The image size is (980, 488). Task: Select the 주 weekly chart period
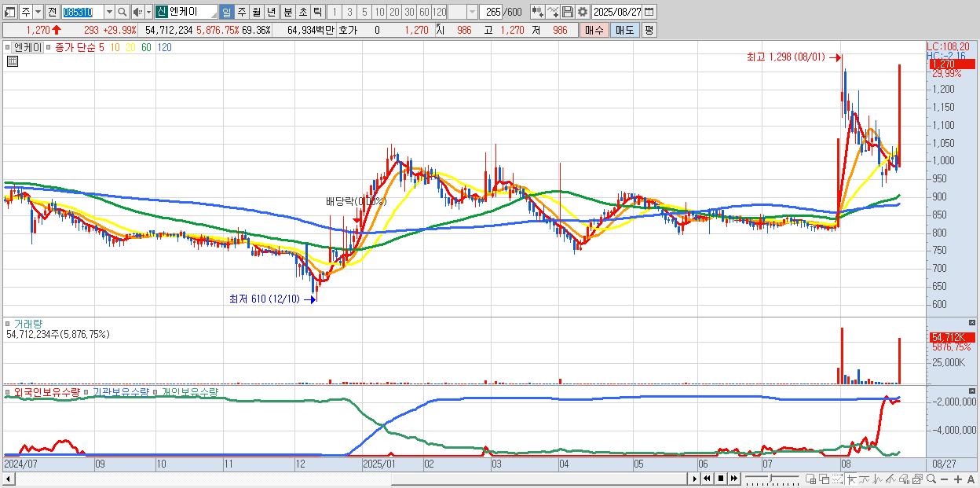pos(241,12)
